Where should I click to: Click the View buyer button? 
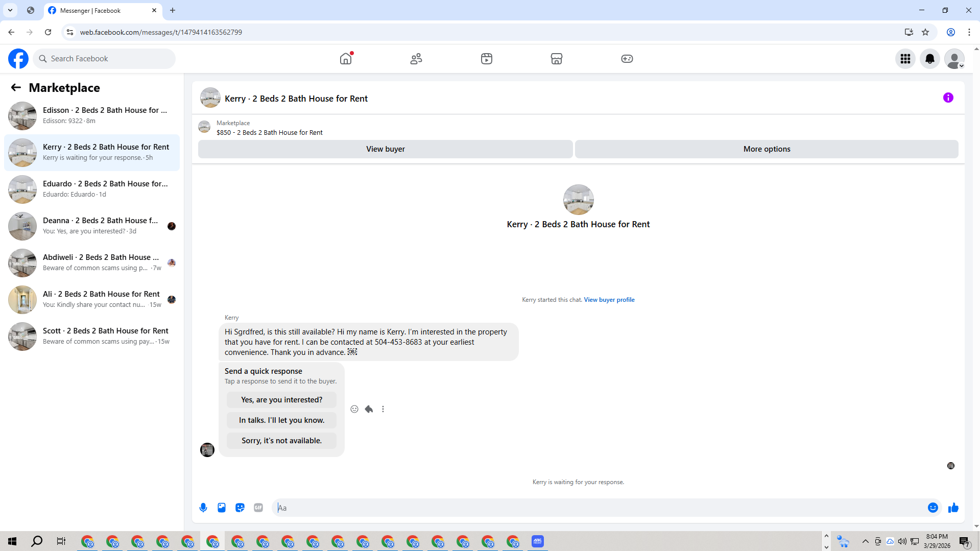point(386,149)
